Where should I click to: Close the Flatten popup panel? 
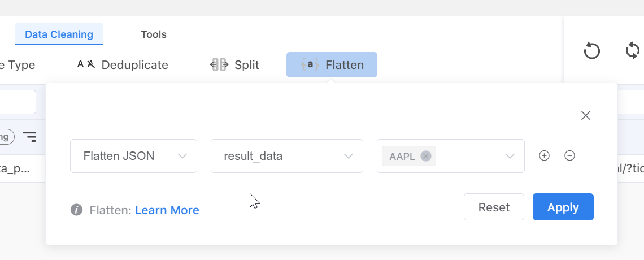586,116
